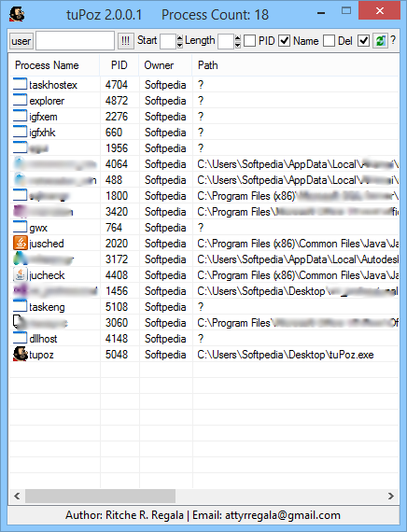Image resolution: width=407 pixels, height=532 pixels.
Task: Click the 'Process Count: 18' title text
Action: tap(215, 15)
